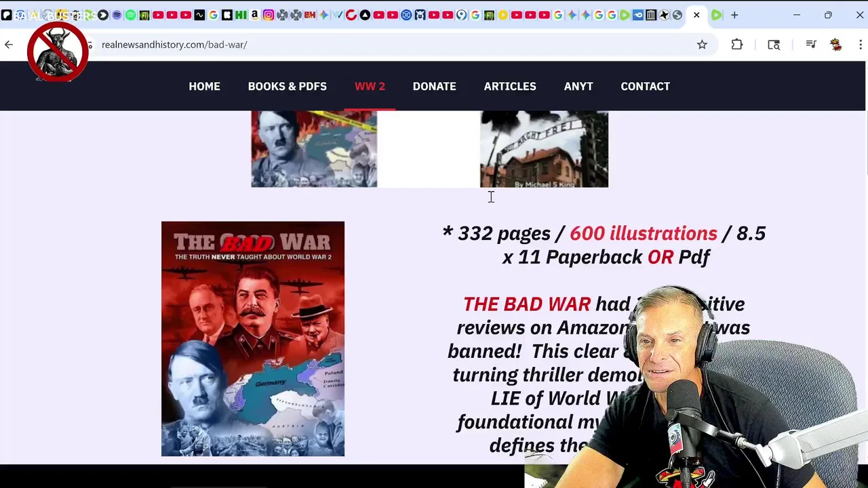This screenshot has width=868, height=488.
Task: Switch to the B&H tab
Action: (x=309, y=15)
